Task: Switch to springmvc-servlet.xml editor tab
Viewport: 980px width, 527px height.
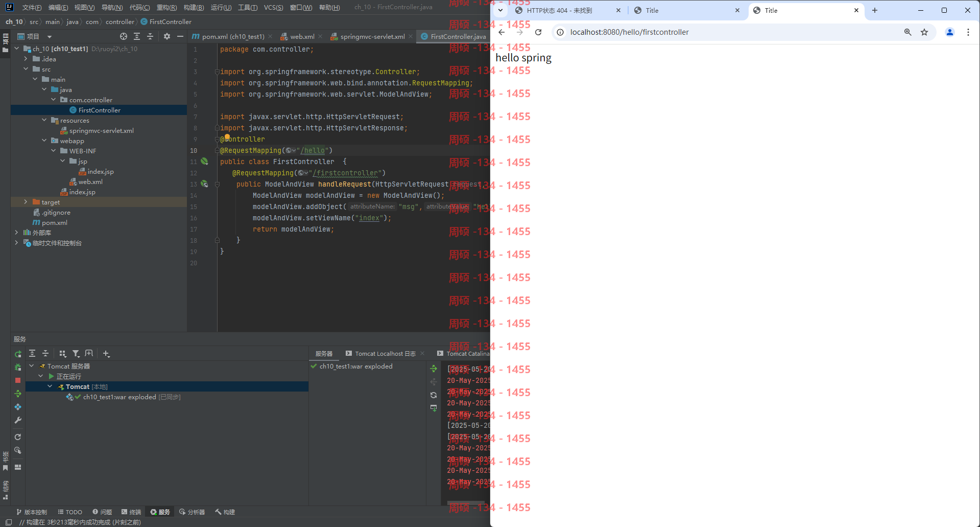Action: point(372,36)
